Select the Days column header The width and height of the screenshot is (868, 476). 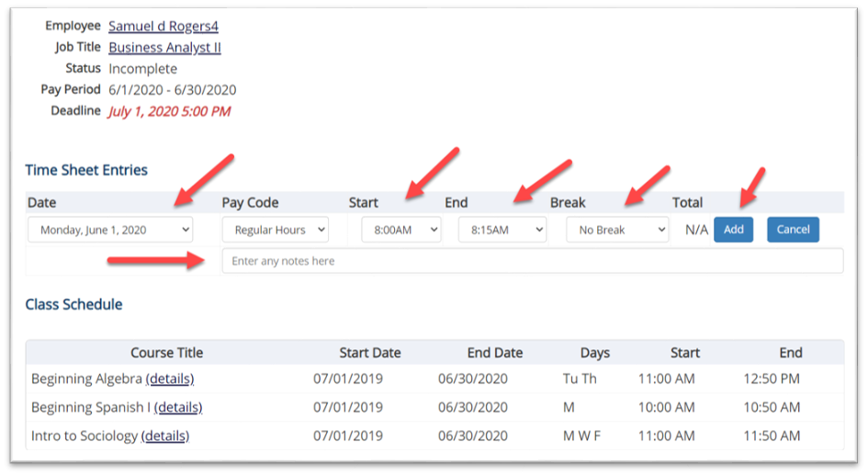coord(594,353)
